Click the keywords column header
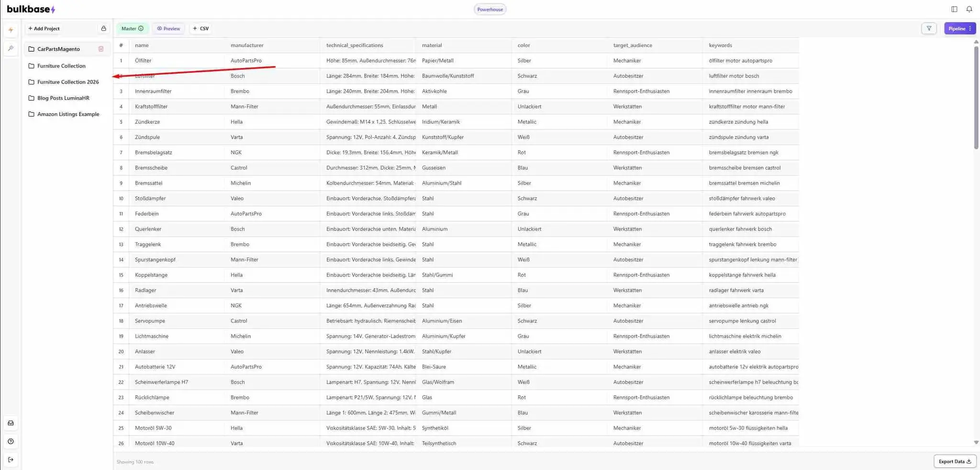 [x=751, y=45]
